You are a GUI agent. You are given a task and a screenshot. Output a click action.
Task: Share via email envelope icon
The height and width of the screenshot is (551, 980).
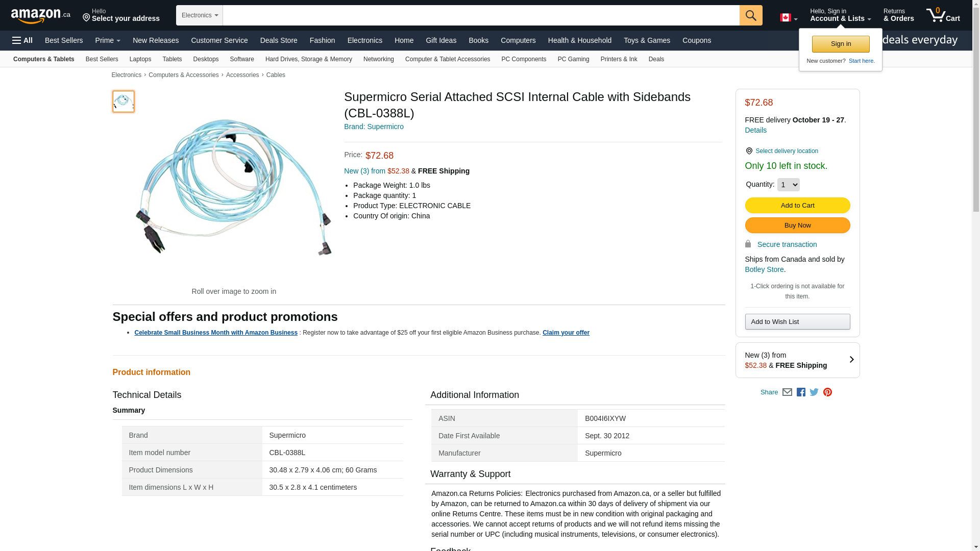(x=787, y=392)
